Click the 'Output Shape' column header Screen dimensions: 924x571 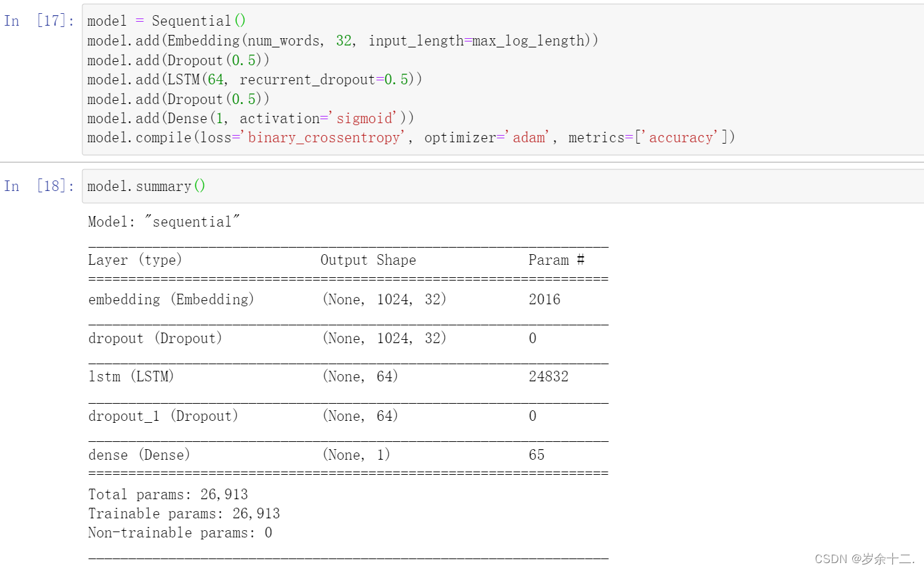(x=368, y=260)
